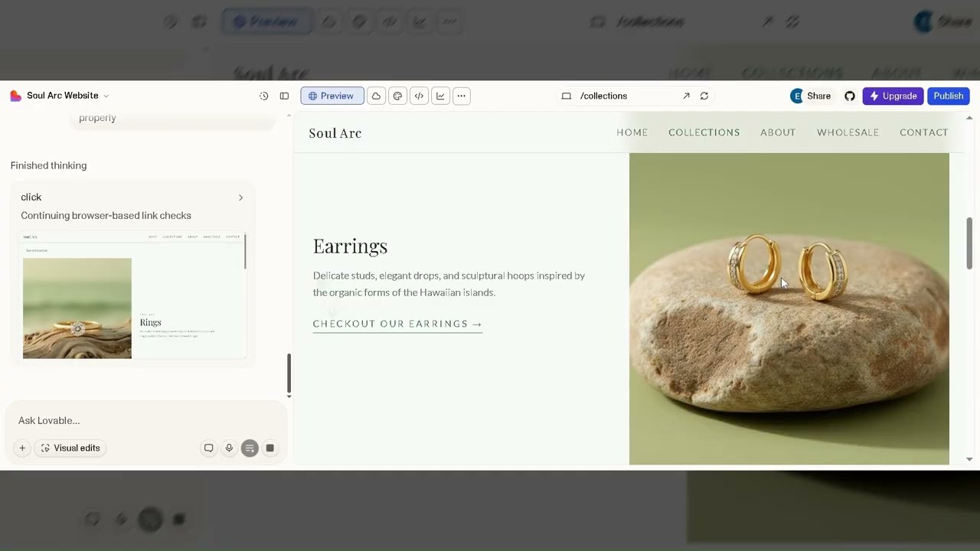Open the Cloud panel icon

tap(376, 96)
